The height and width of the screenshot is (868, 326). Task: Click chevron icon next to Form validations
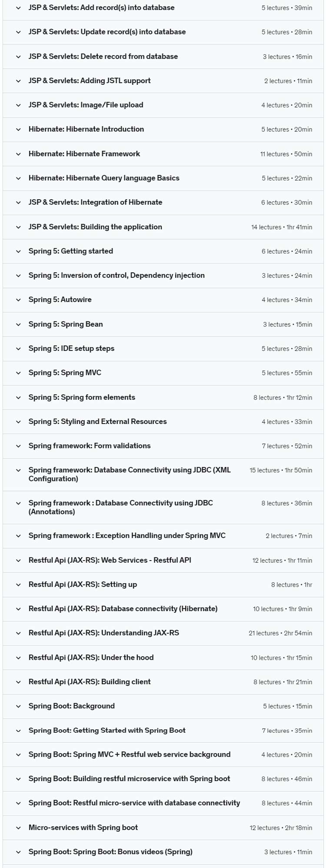(x=18, y=446)
